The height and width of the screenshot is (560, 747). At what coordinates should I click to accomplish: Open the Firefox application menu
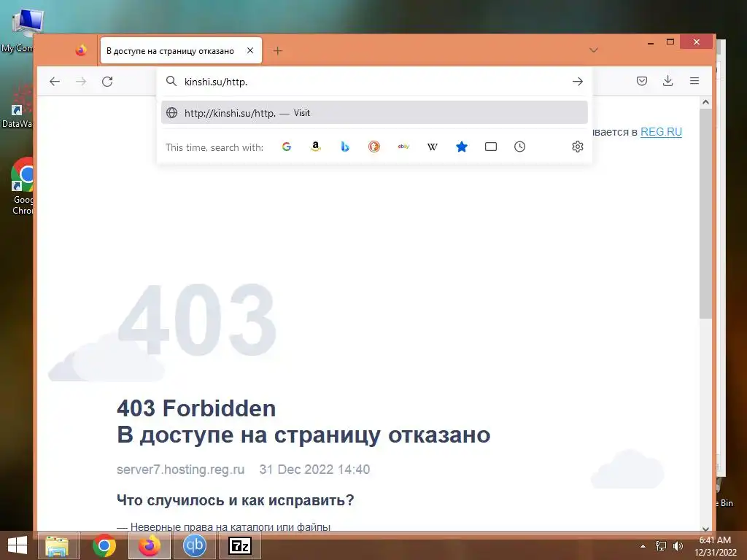(x=694, y=81)
